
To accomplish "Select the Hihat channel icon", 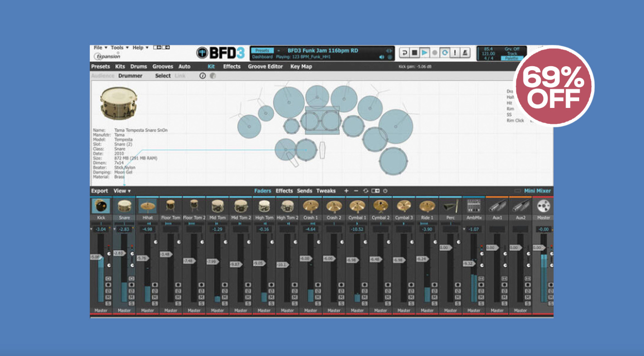I will pyautogui.click(x=147, y=206).
